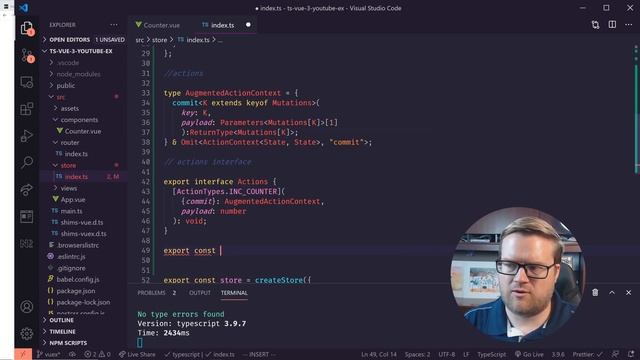Open the compare changes icon in editor toolbar
Image resolution: width=640 pixels, height=360 pixels.
point(596,25)
